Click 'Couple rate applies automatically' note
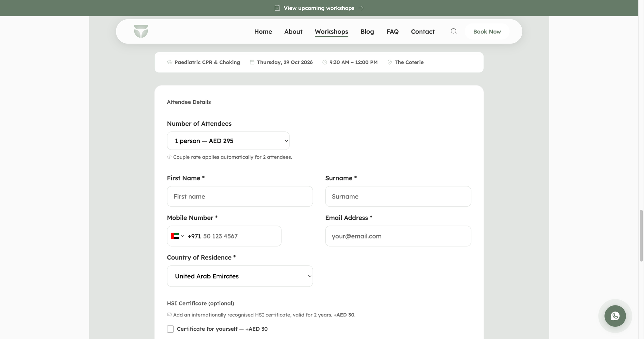Screen dimensions: 644x339 (x=232, y=157)
